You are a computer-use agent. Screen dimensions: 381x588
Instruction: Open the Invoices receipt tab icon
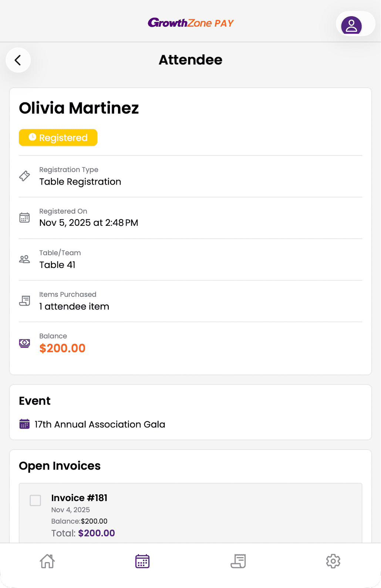click(x=238, y=561)
